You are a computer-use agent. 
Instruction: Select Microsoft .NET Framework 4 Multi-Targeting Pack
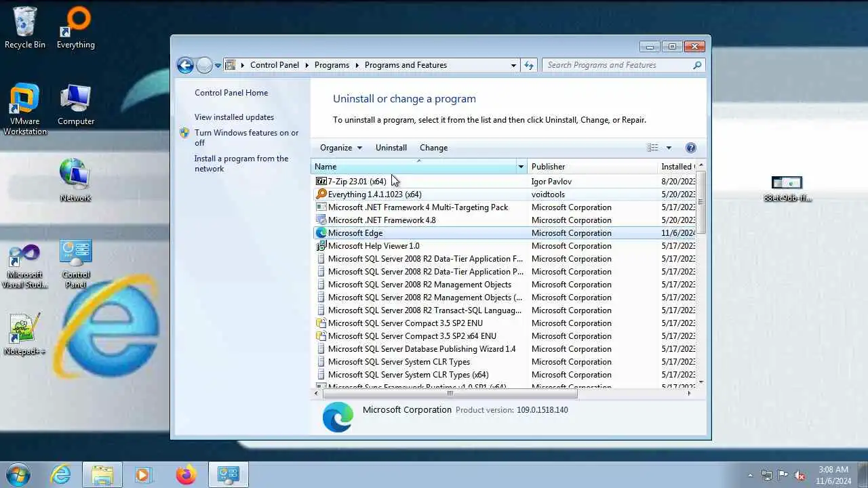pyautogui.click(x=506, y=207)
